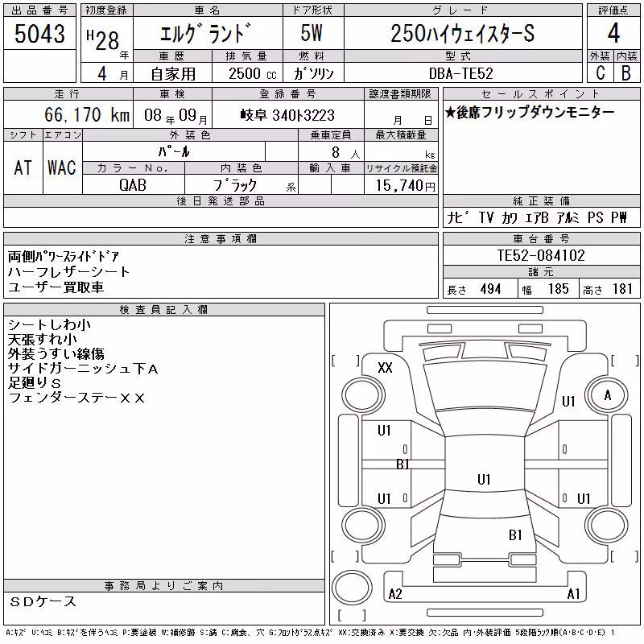The image size is (644, 644).
Task: Click the length value 494
Action: point(490,289)
